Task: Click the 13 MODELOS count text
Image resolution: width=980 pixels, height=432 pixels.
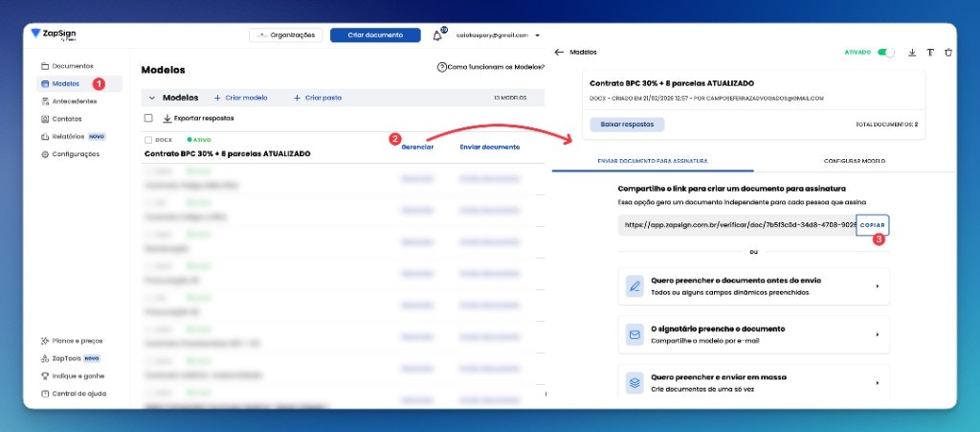Action: point(510,98)
